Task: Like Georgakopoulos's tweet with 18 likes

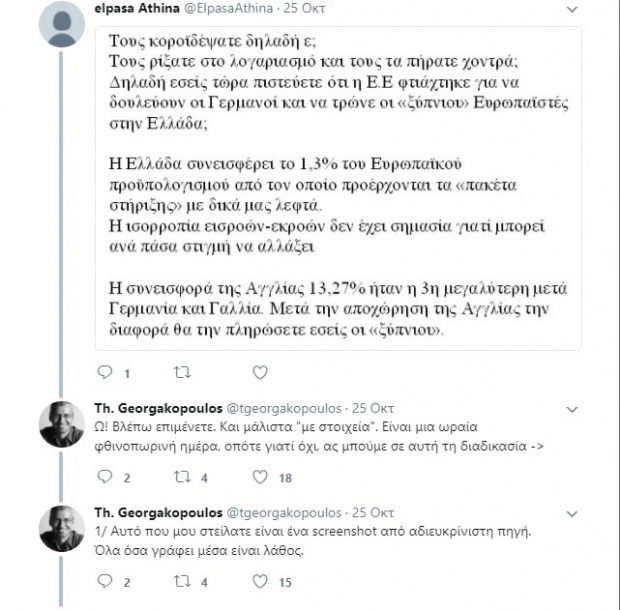Action: point(259,478)
